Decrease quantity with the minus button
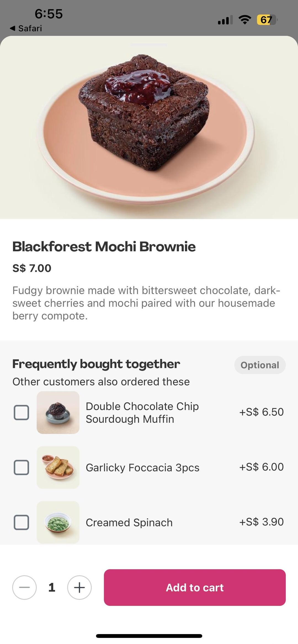The height and width of the screenshot is (644, 298). (24, 587)
